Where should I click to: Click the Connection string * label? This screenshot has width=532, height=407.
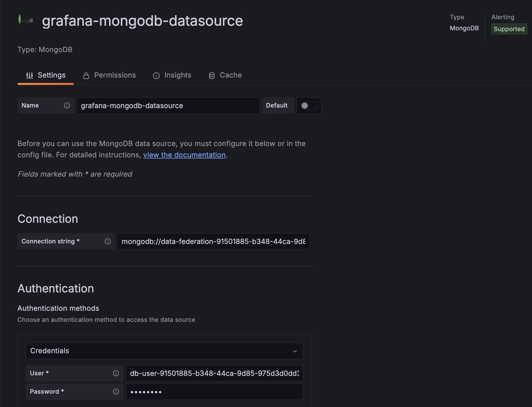click(x=50, y=241)
